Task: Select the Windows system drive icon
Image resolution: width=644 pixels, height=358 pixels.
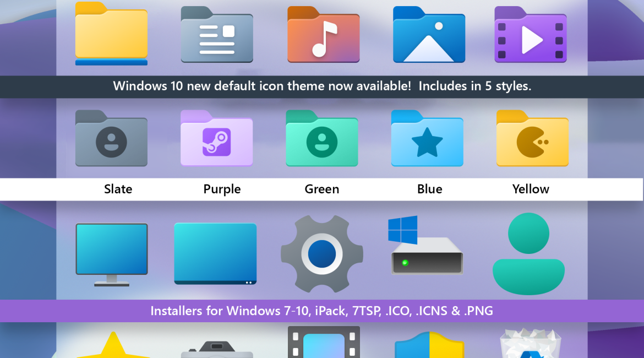Action: click(x=425, y=245)
